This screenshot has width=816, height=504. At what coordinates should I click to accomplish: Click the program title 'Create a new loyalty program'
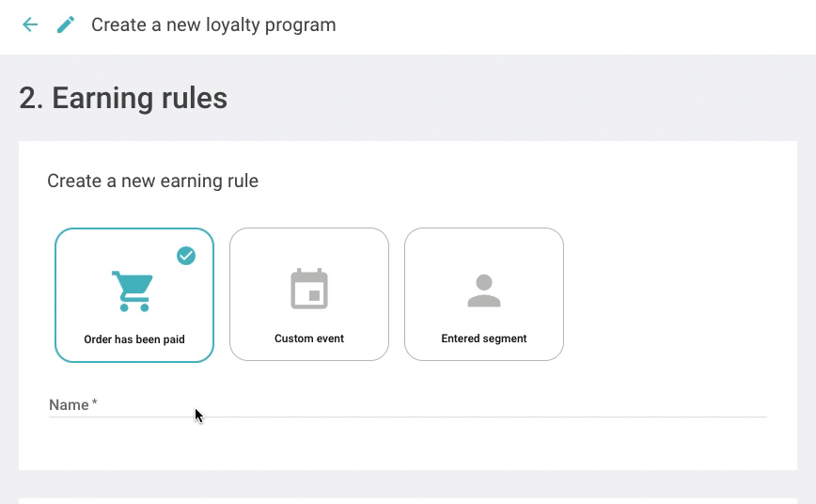(213, 25)
